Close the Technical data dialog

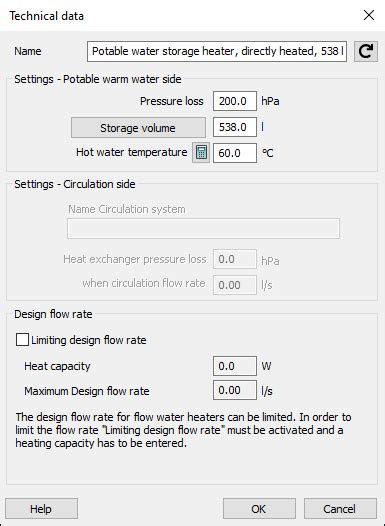pyautogui.click(x=369, y=15)
